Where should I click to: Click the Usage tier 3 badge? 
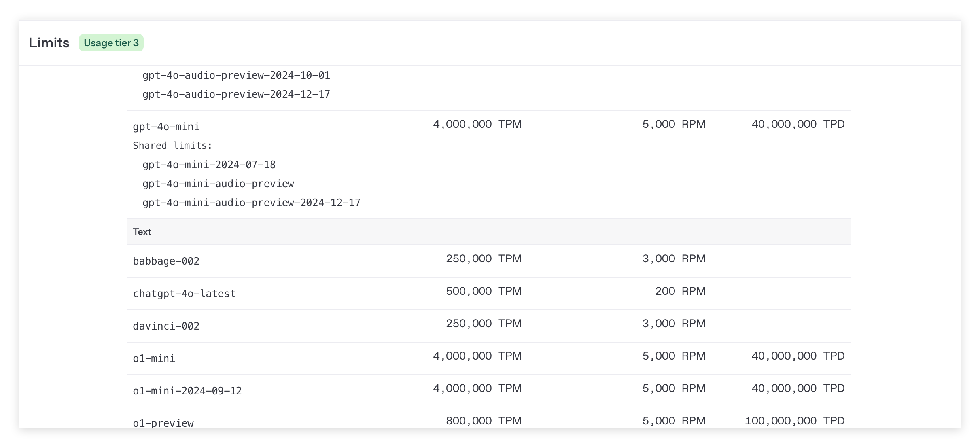pos(111,43)
